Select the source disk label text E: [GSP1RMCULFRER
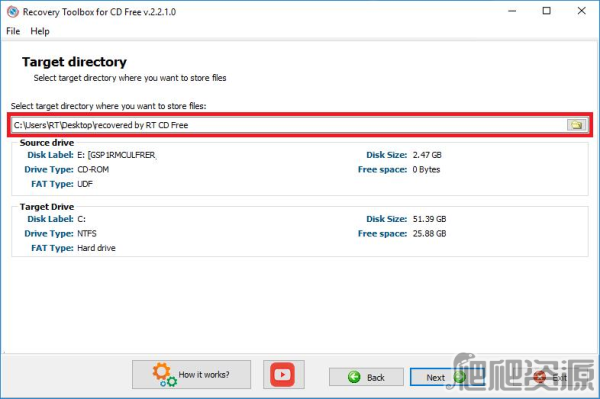600x399 pixels. pyautogui.click(x=117, y=155)
